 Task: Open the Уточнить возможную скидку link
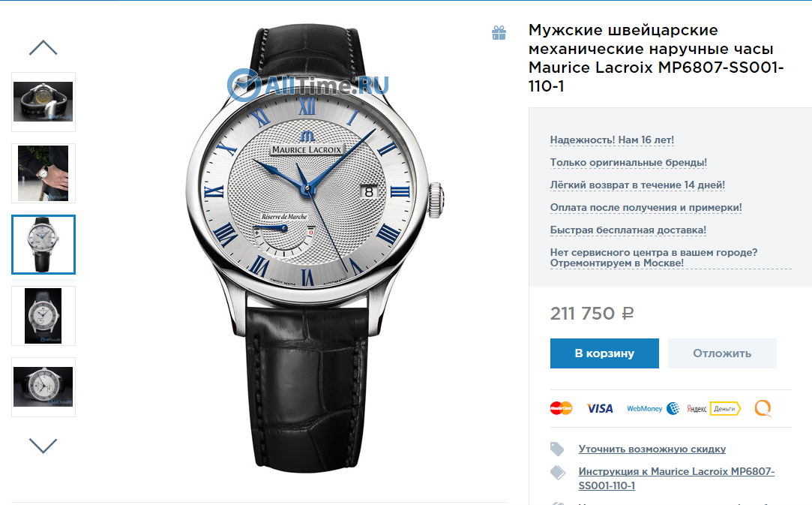[652, 449]
